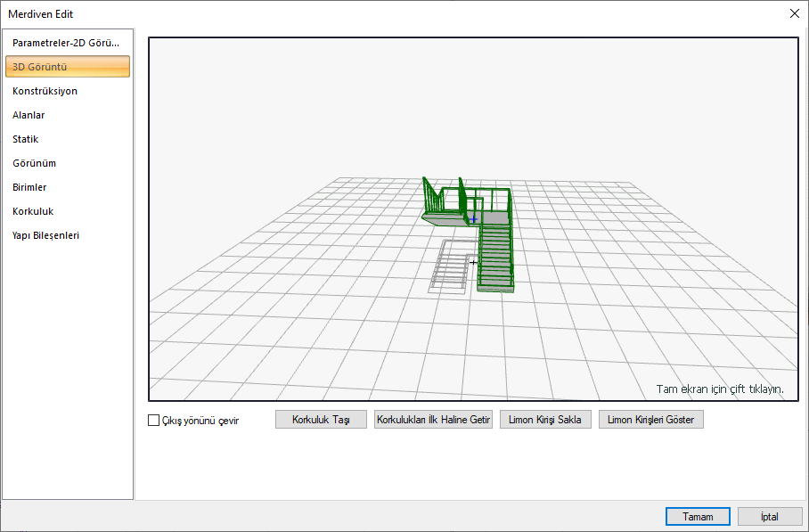Select the 3D Görüntü tab
This screenshot has height=532, width=809.
(67, 67)
